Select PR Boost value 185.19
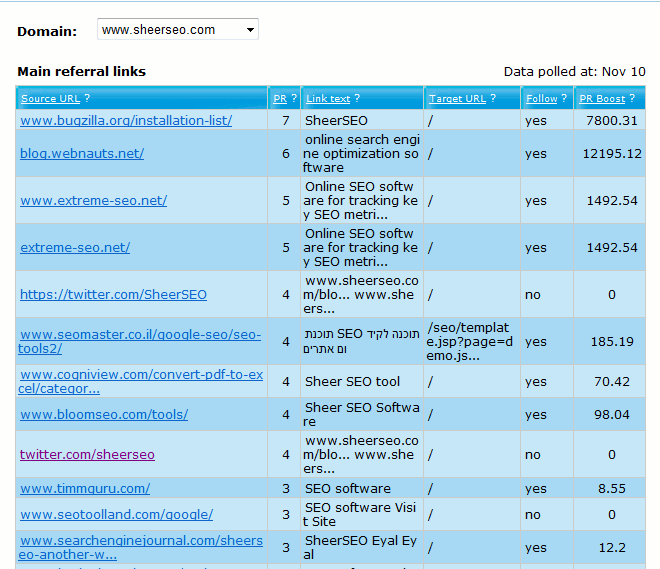The height and width of the screenshot is (569, 660). (612, 341)
